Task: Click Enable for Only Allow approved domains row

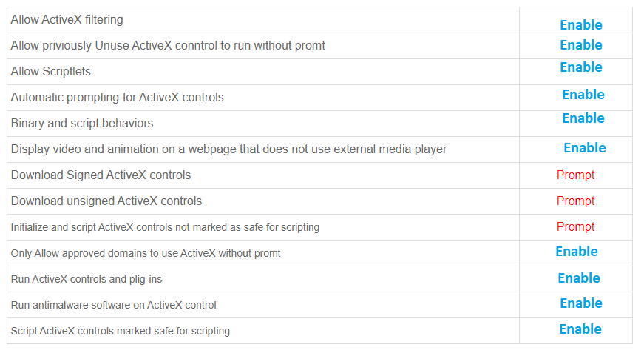Action: 576,252
